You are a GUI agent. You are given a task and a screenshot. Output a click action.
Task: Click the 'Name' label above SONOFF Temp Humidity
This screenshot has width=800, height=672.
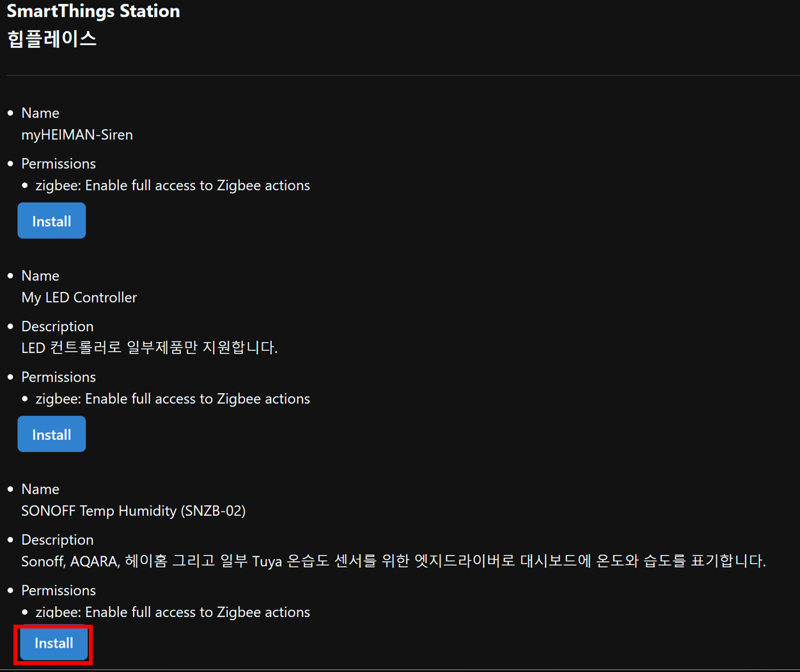(x=40, y=489)
